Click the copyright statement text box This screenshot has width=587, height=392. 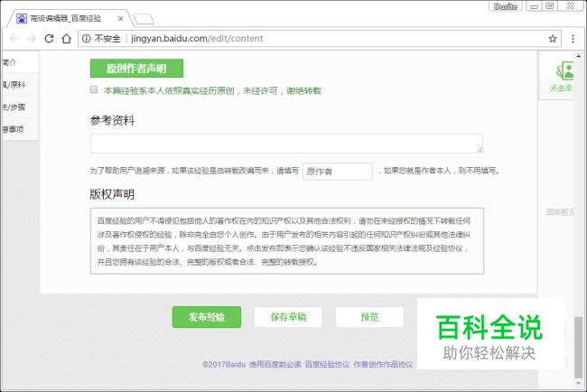click(287, 241)
